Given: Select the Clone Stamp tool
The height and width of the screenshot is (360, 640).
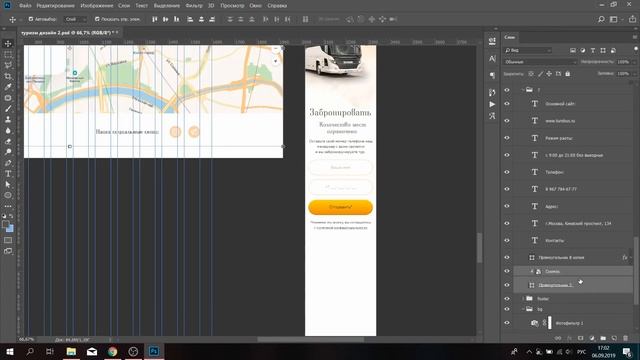Looking at the screenshot, I should click(x=8, y=120).
